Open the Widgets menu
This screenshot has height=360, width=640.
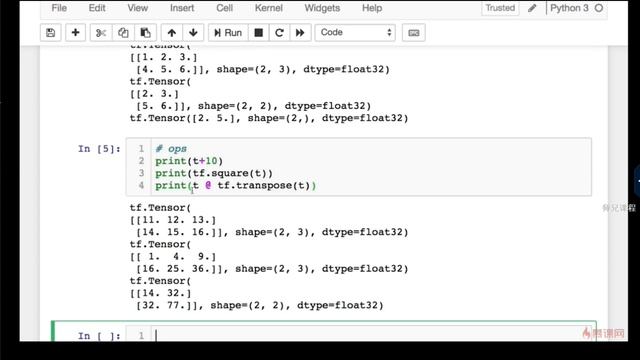[x=322, y=8]
